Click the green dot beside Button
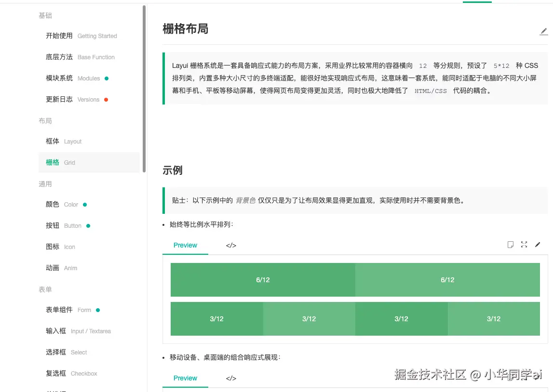Screen dimensions: 553x392 pyautogui.click(x=88, y=226)
